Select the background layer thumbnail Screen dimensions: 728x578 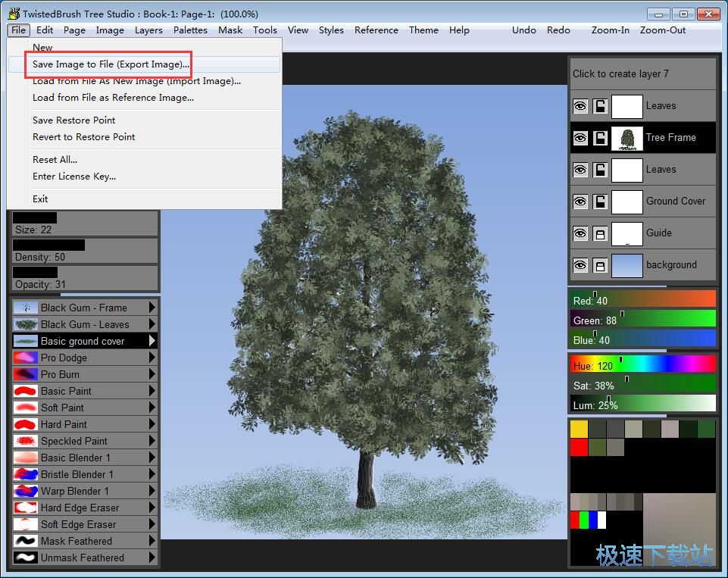(x=626, y=266)
